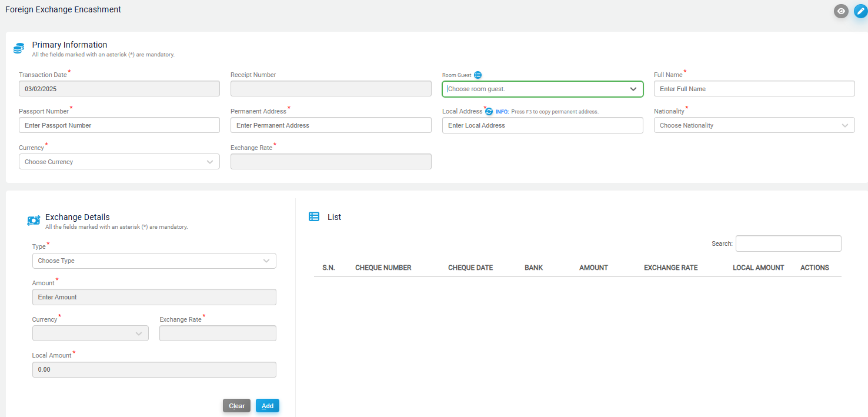This screenshot has width=868, height=417.
Task: Click the Clear button
Action: tap(236, 406)
